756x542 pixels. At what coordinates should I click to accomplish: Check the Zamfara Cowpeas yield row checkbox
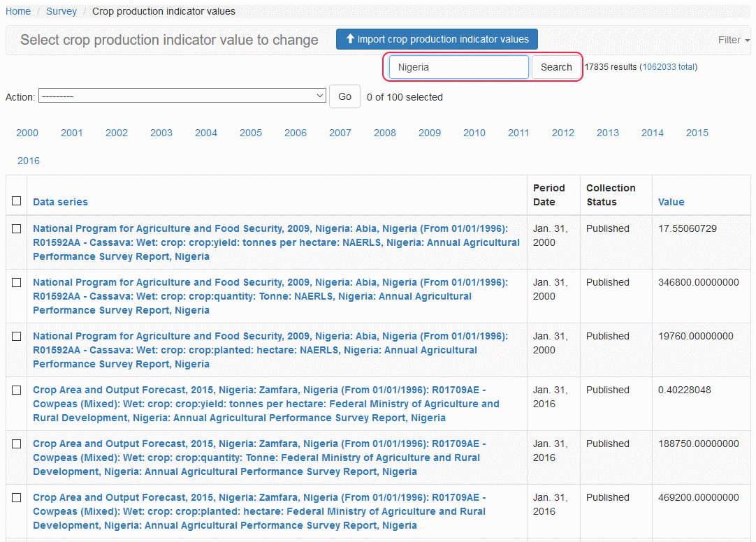pos(17,390)
